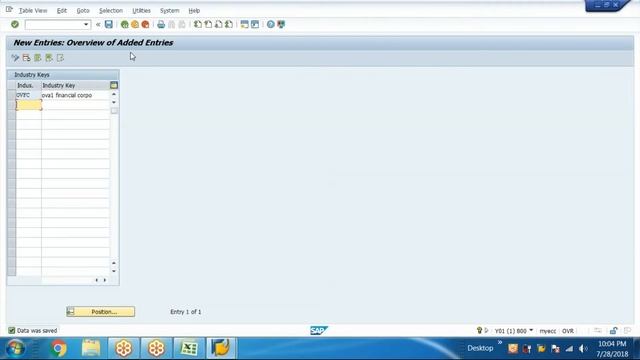Click the second application toolbar icon, the delete-row icon
This screenshot has width=640, height=360.
pos(27,58)
